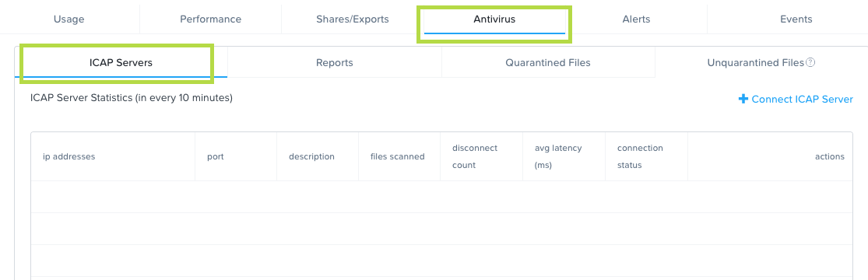Select the ICAP Servers sub-tab
Image resolution: width=868 pixels, height=280 pixels.
(121, 62)
